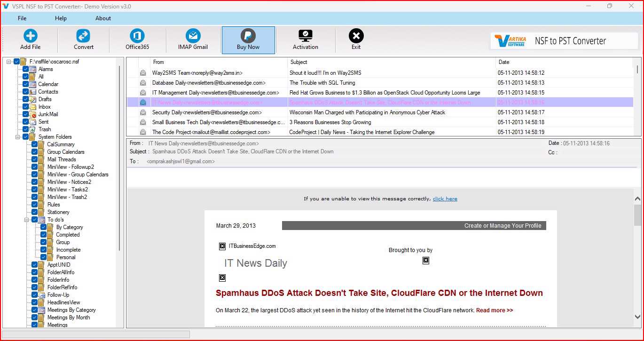The height and width of the screenshot is (341, 644).
Task: Uncheck the oscarosc.nsf root checkbox
Action: pos(17,62)
